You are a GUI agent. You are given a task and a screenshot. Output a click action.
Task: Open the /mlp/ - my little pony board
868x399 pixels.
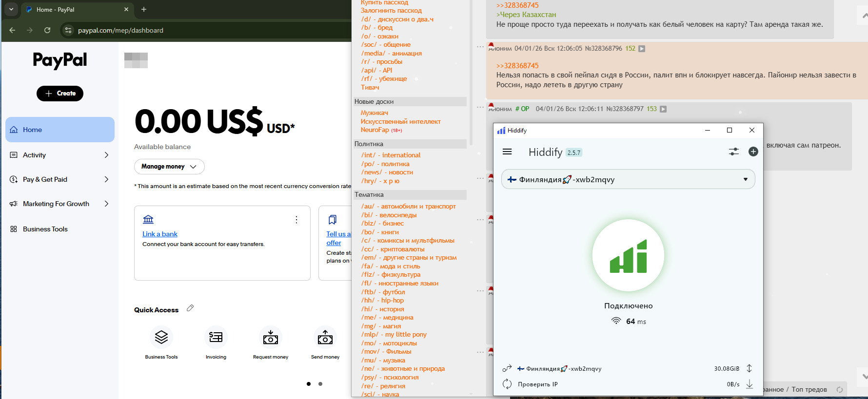pos(394,335)
